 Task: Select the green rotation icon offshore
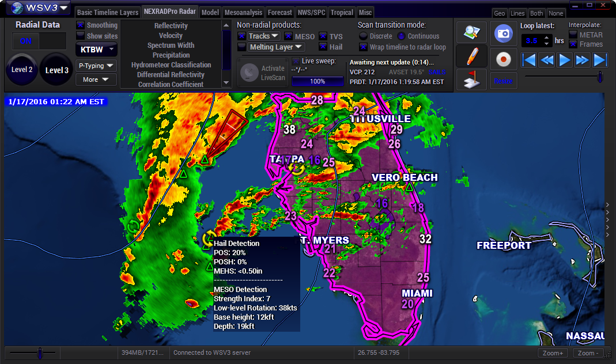tap(133, 226)
